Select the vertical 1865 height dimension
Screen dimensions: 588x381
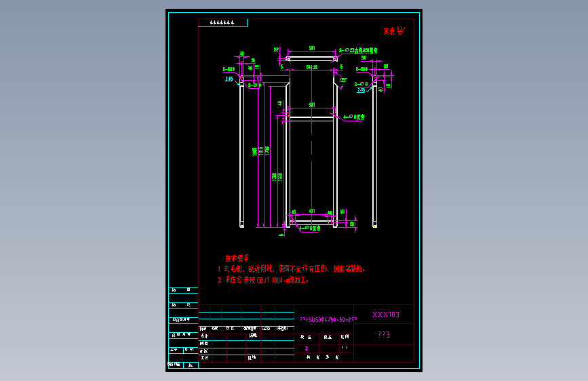255,151
